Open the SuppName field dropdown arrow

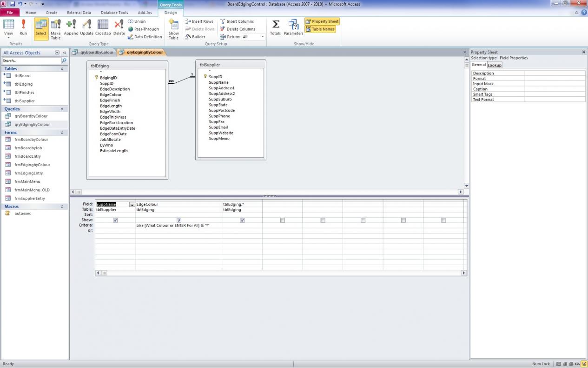coord(132,204)
